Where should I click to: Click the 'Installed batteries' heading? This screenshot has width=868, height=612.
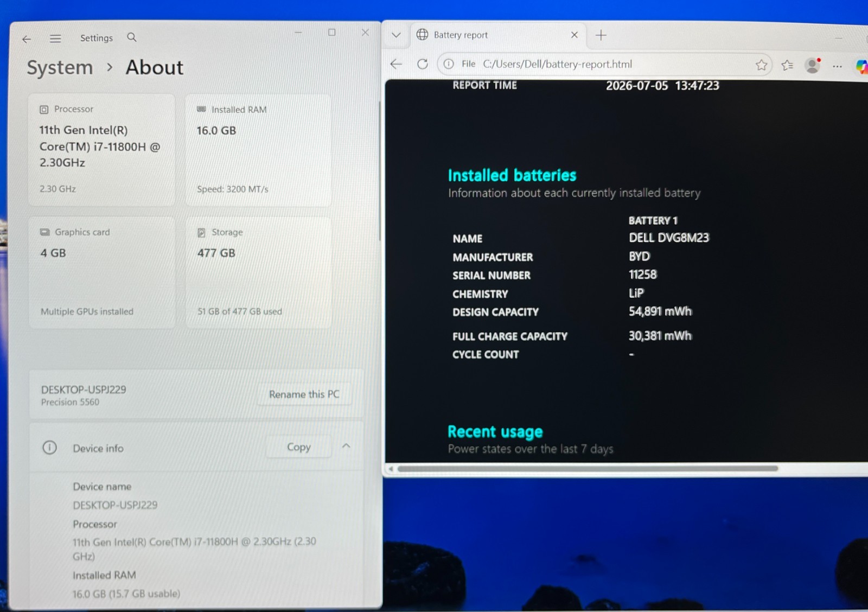pos(512,175)
